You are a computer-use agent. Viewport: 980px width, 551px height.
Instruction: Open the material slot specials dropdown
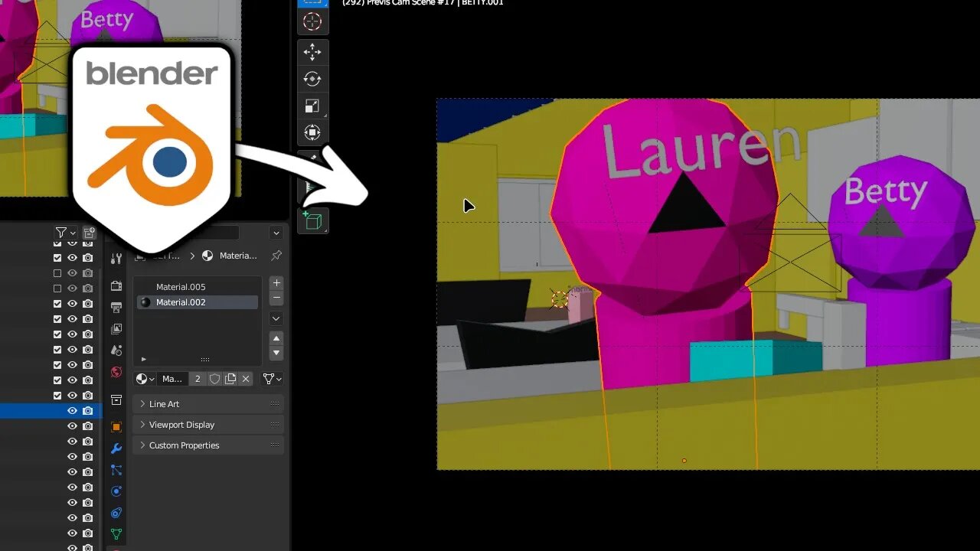point(277,318)
